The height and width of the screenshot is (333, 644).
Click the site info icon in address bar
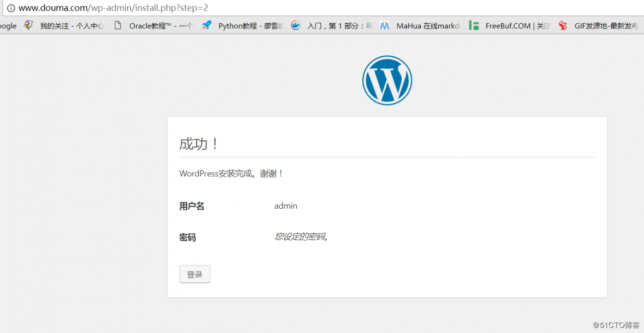(x=11, y=8)
